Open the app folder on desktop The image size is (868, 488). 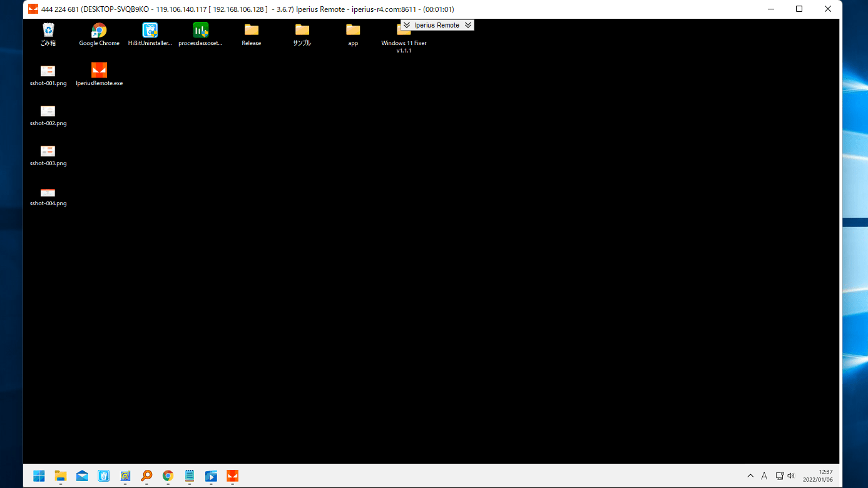(353, 34)
